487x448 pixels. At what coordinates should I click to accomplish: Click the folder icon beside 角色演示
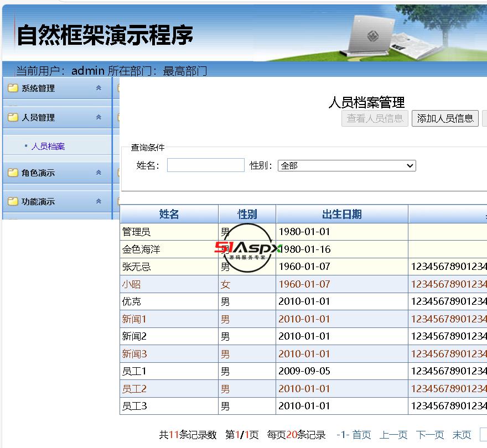[13, 173]
